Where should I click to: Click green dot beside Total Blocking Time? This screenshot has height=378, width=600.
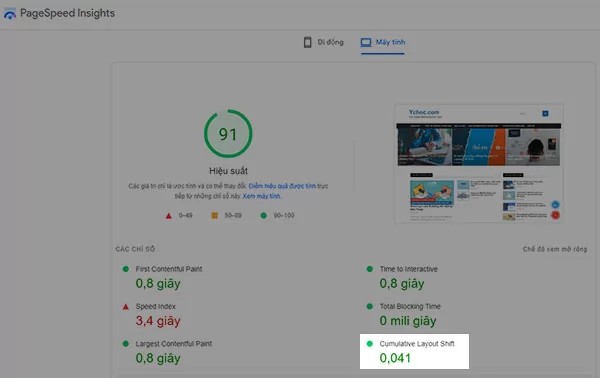click(370, 306)
